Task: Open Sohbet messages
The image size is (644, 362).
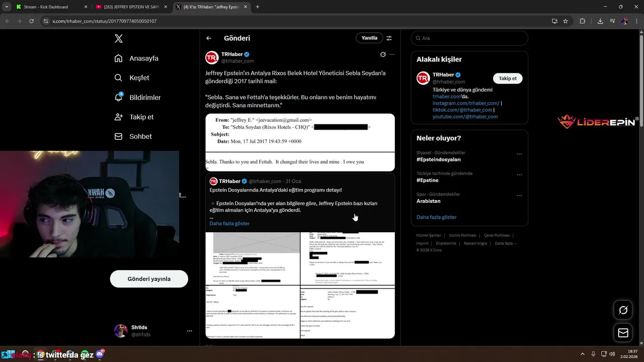Action: click(133, 136)
